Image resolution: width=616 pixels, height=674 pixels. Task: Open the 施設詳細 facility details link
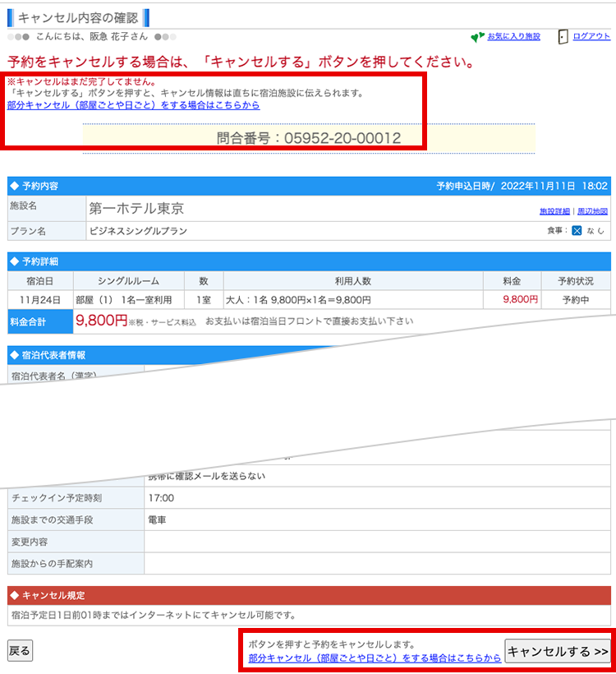(x=554, y=212)
